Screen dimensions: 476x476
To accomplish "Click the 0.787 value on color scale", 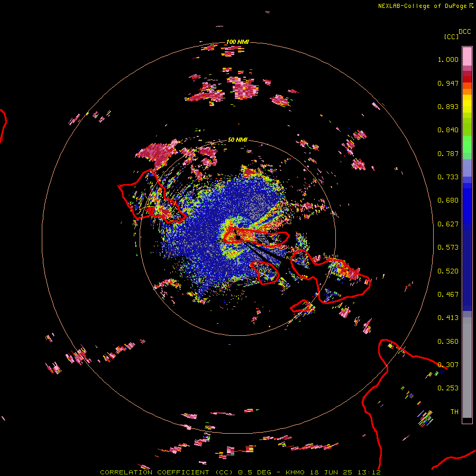I will click(448, 153).
